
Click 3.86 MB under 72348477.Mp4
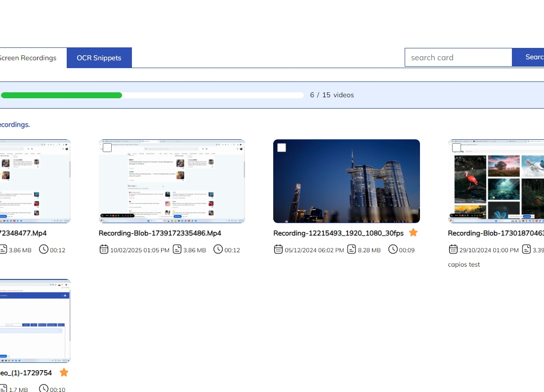click(20, 250)
